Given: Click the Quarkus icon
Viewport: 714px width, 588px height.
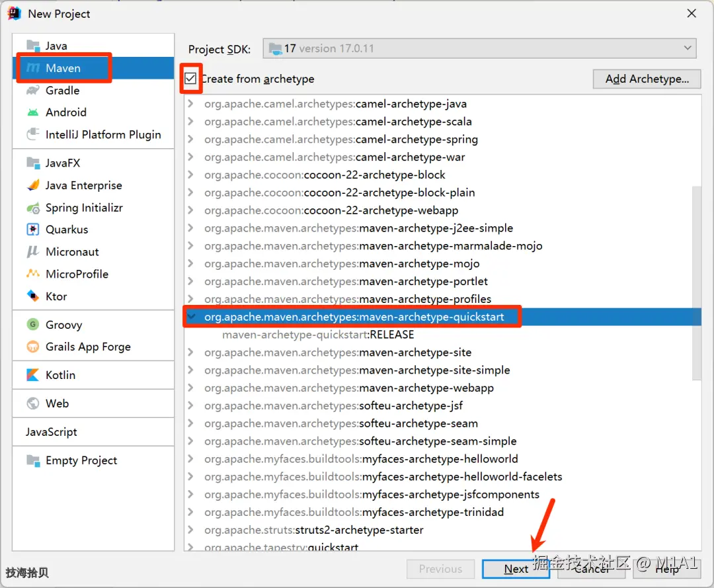Looking at the screenshot, I should coord(33,229).
